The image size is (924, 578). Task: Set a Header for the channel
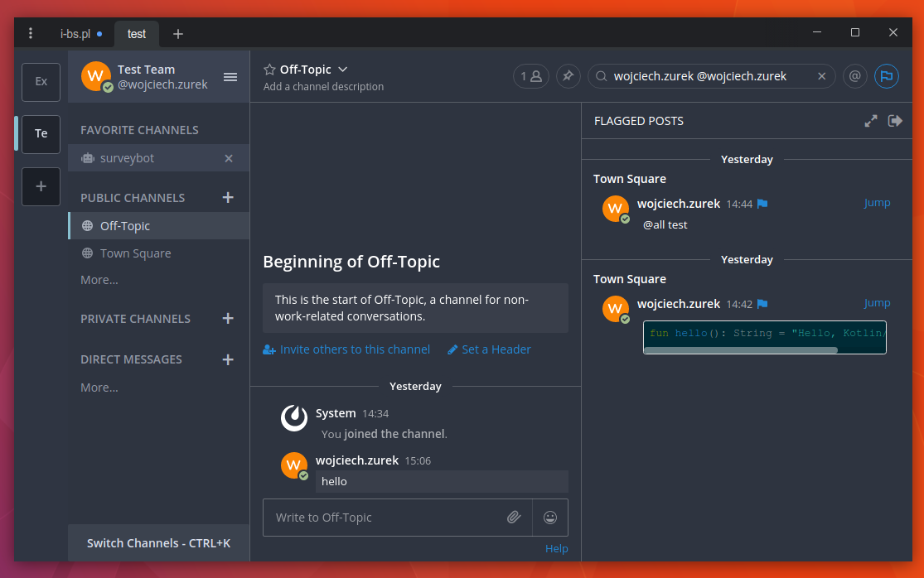coord(489,349)
